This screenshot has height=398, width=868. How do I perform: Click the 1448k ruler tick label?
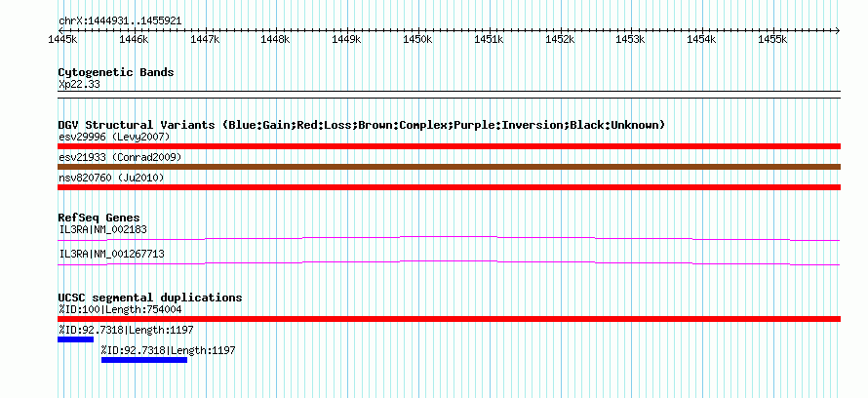[x=276, y=40]
